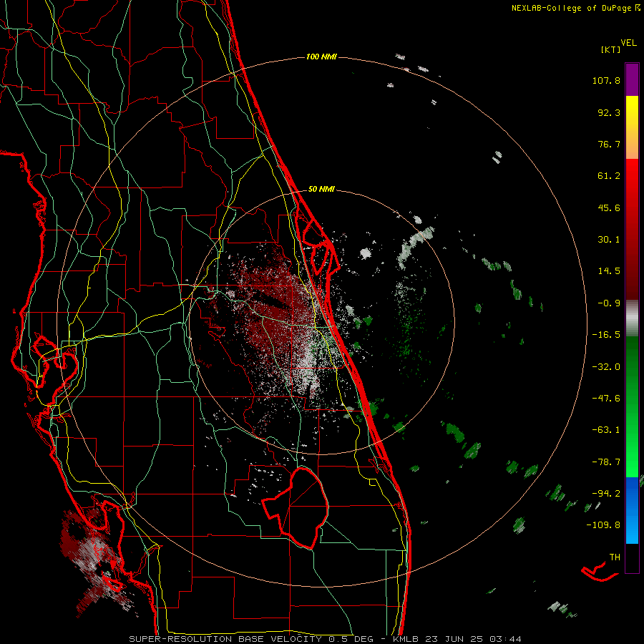The width and height of the screenshot is (644, 644).
Task: Select the -0.9 value on the scale
Action: (x=609, y=303)
